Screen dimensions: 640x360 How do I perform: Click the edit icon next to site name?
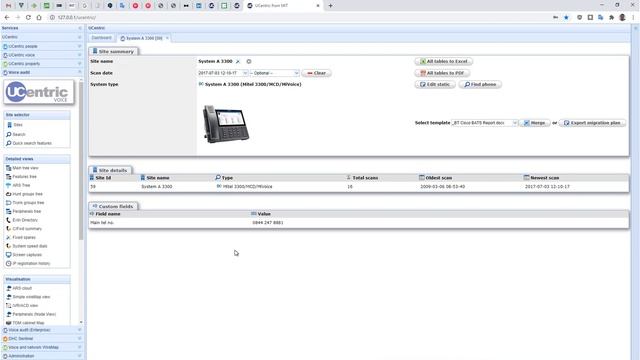pyautogui.click(x=238, y=61)
